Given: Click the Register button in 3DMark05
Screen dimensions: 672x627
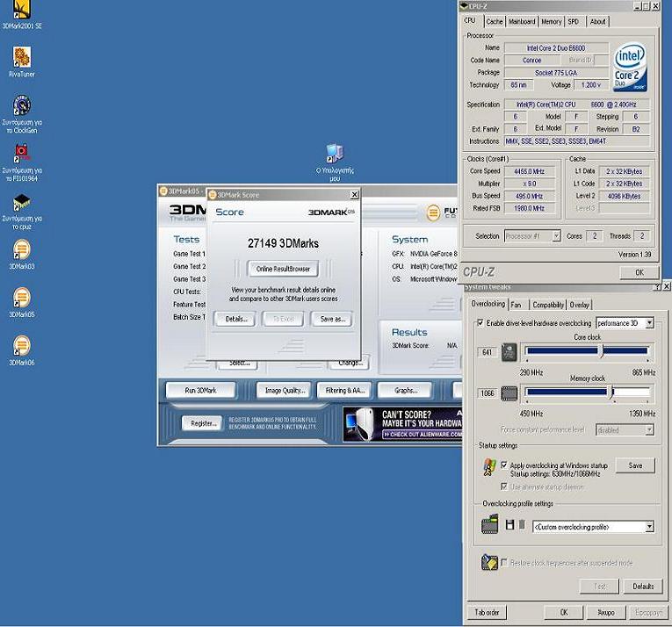Looking at the screenshot, I should (203, 423).
